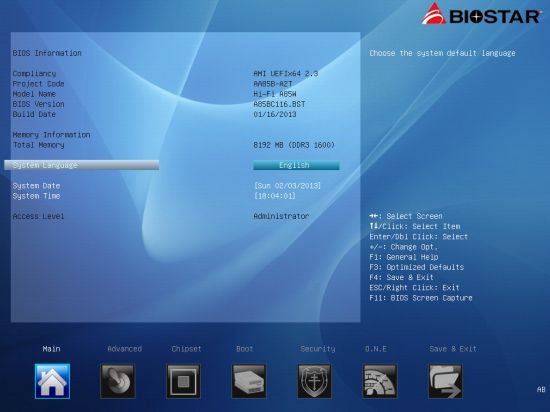This screenshot has height=412, width=550.
Task: Open the Advanced settings icon
Action: (118, 381)
